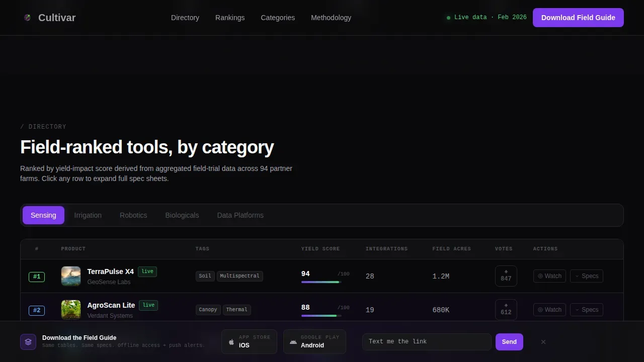The width and height of the screenshot is (644, 362).
Task: Switch to the Irrigation tab
Action: [x=88, y=215]
